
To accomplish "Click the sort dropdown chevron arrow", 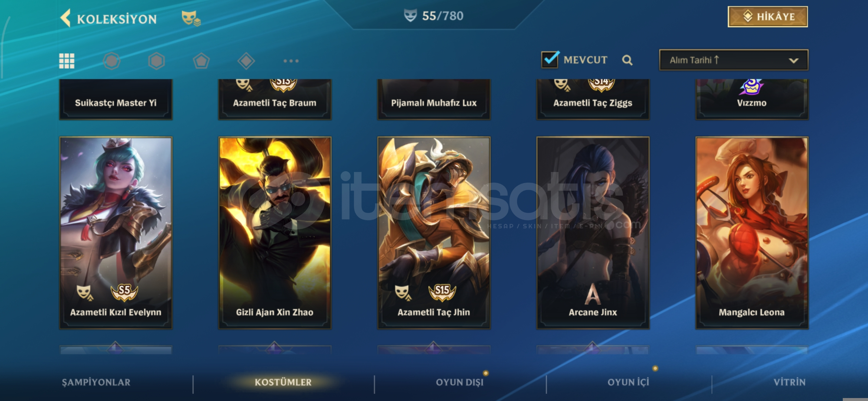I will [793, 61].
